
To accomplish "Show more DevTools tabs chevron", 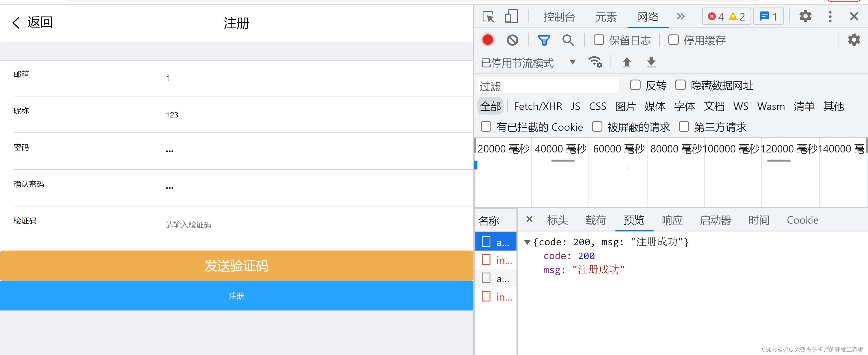I will pyautogui.click(x=680, y=16).
